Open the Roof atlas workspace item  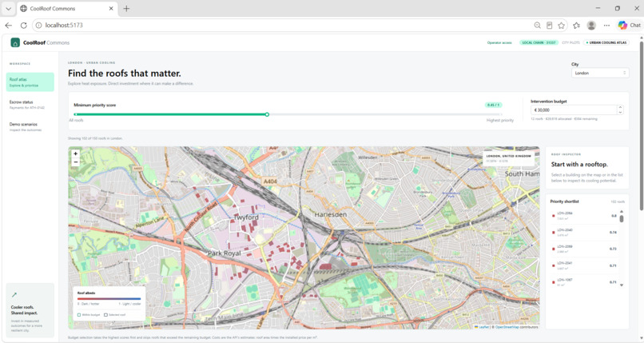pos(30,82)
